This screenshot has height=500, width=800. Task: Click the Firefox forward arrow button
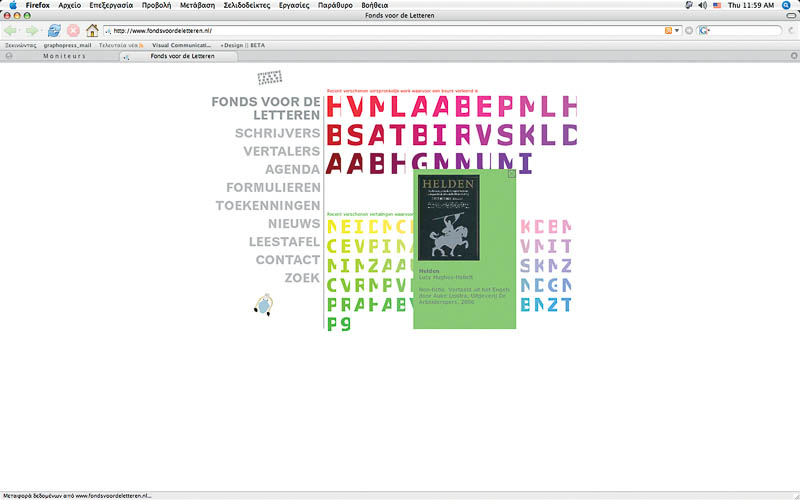pyautogui.click(x=32, y=31)
